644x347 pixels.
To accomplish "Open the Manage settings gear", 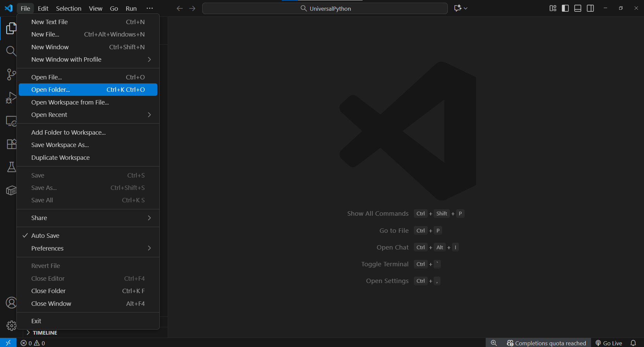I will [x=11, y=325].
